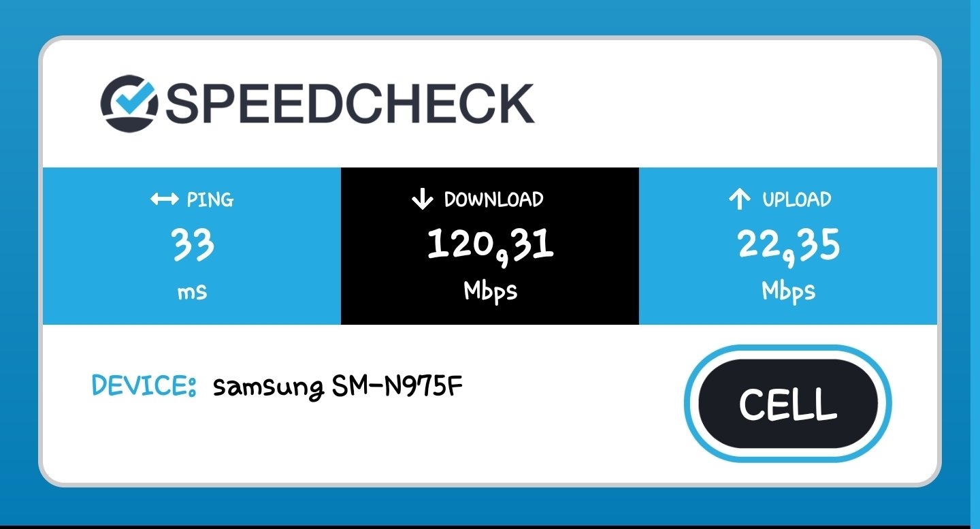The image size is (980, 529).
Task: Open the DOWNLOAD result panel
Action: (490, 246)
